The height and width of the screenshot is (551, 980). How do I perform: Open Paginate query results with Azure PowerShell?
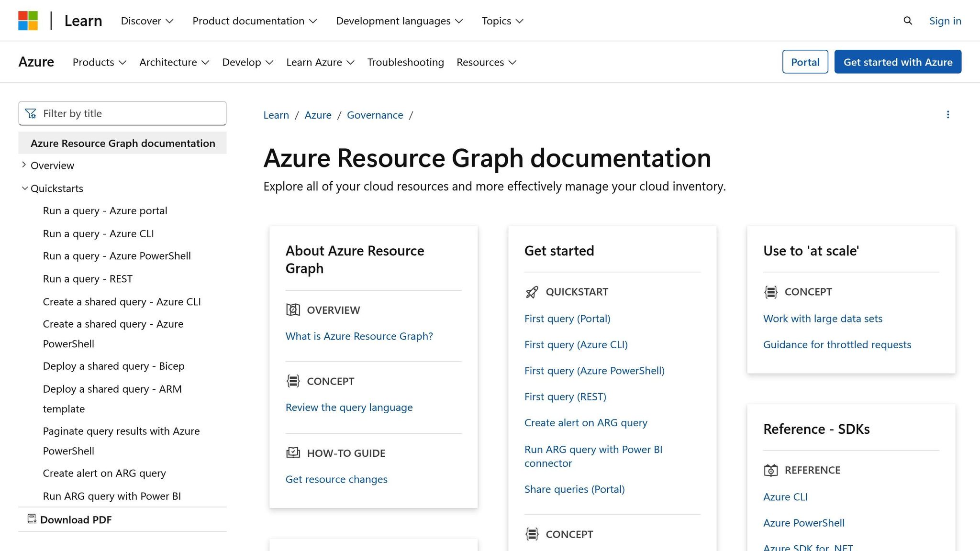point(121,441)
